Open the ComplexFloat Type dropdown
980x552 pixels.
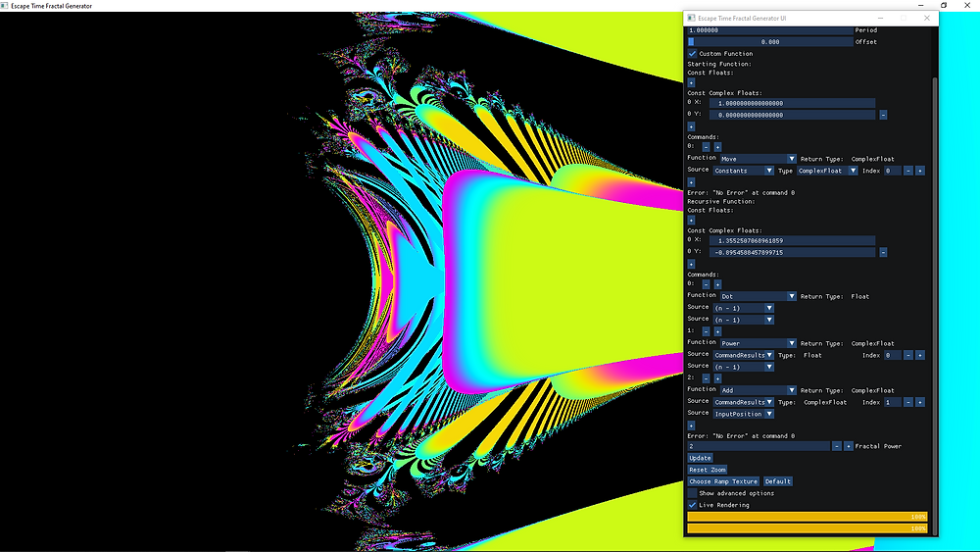(827, 171)
